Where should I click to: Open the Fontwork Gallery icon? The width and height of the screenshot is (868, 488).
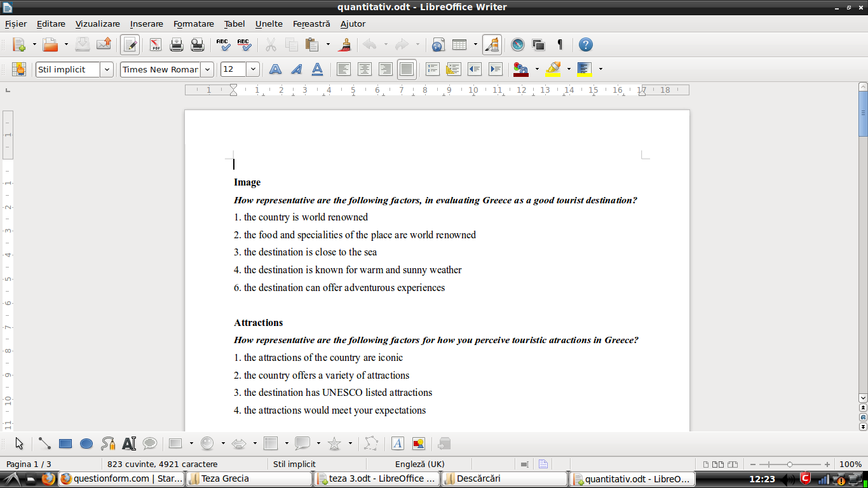(397, 444)
